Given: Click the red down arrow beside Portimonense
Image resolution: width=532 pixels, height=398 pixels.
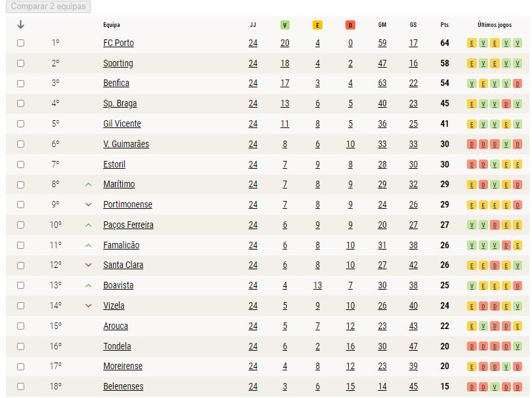Looking at the screenshot, I should tap(88, 205).
